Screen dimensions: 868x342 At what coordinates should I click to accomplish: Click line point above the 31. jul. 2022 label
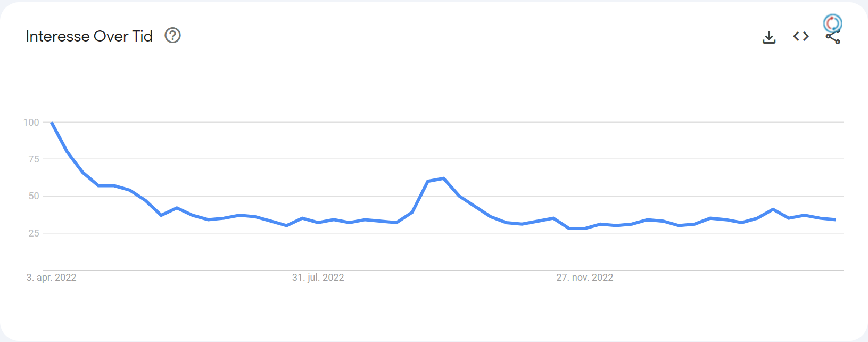(x=318, y=222)
